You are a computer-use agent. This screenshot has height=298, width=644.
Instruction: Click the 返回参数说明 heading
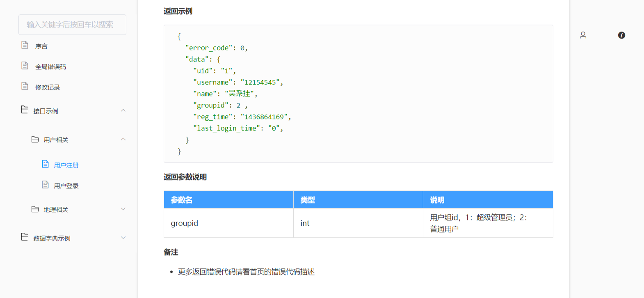point(185,177)
